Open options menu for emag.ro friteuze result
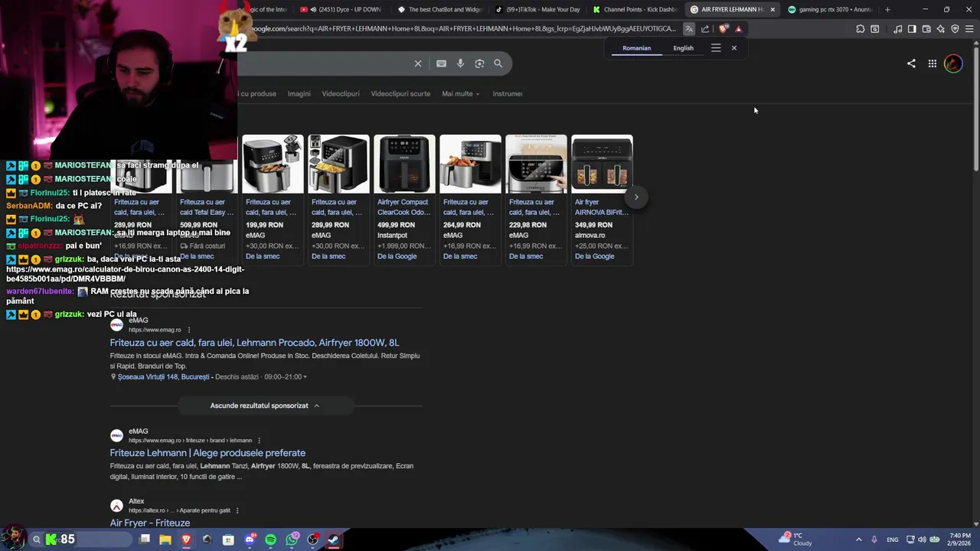The width and height of the screenshot is (980, 551). click(260, 440)
